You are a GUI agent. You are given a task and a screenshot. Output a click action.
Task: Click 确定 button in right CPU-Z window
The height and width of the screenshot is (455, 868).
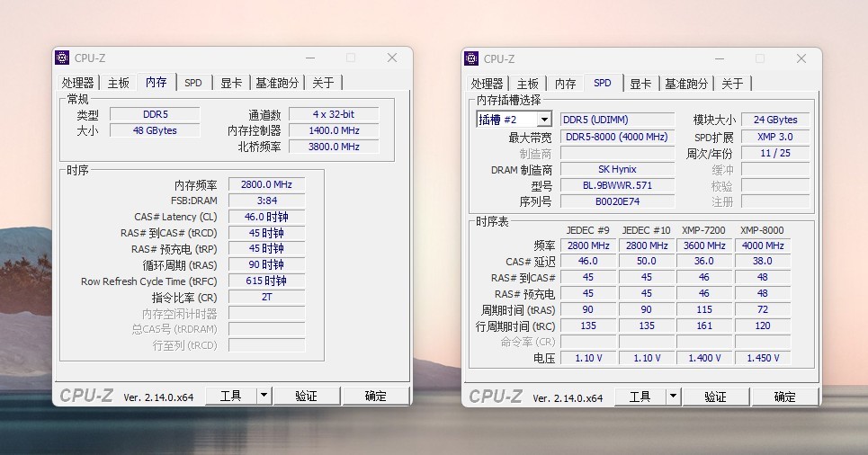(785, 397)
